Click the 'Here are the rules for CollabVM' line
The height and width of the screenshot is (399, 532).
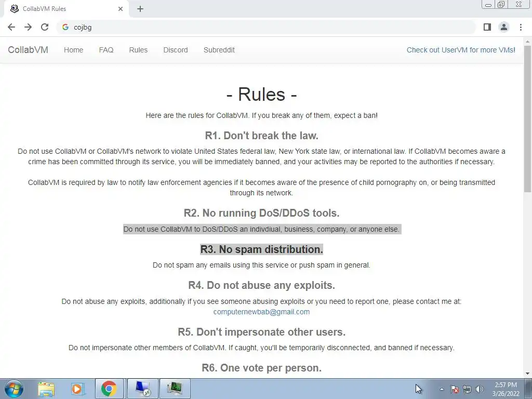[261, 115]
